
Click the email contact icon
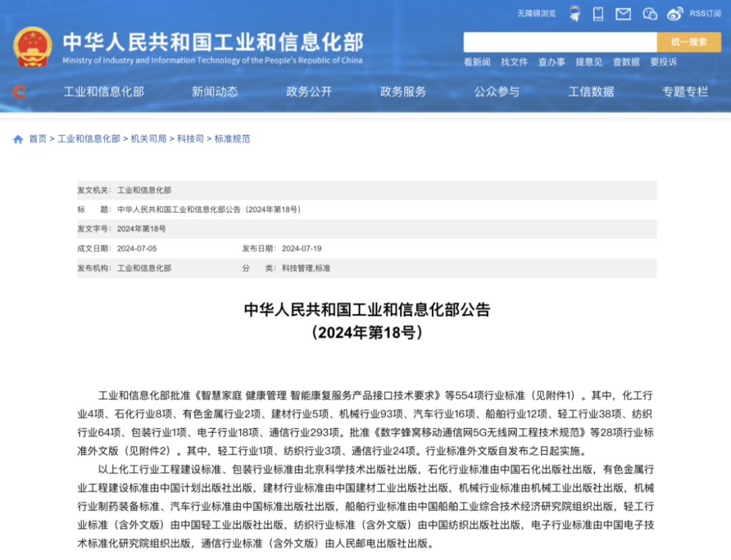[623, 13]
